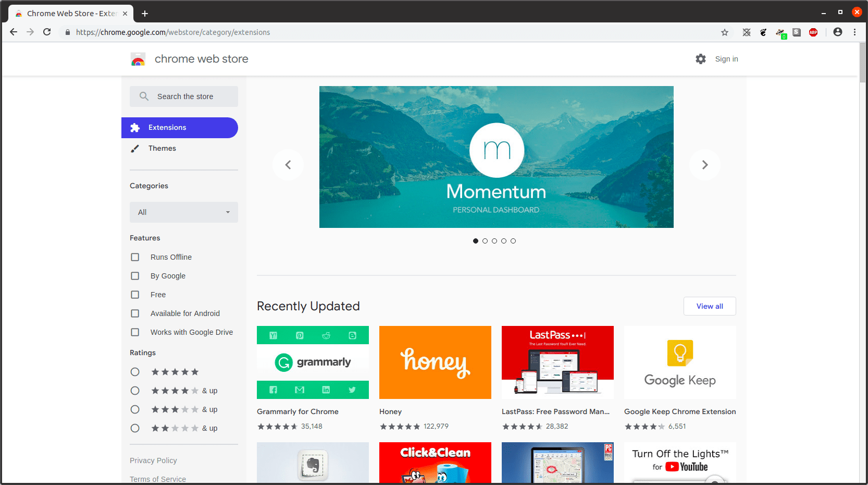Image resolution: width=868 pixels, height=485 pixels.
Task: Open the Honey orange thumbnail
Action: coord(435,362)
